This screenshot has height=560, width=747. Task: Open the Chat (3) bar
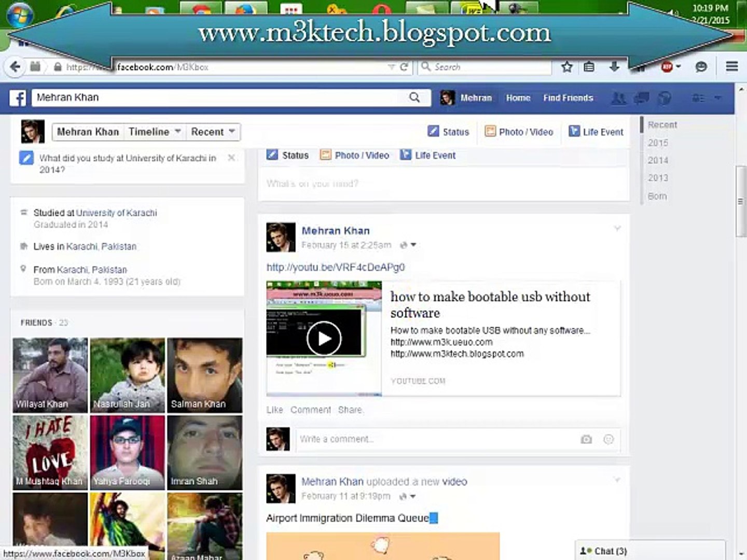[651, 551]
